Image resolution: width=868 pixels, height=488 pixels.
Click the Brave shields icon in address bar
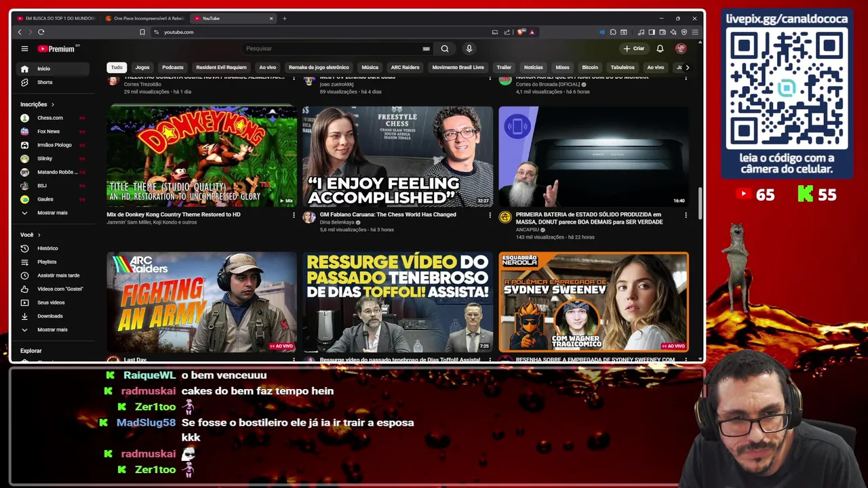click(521, 32)
